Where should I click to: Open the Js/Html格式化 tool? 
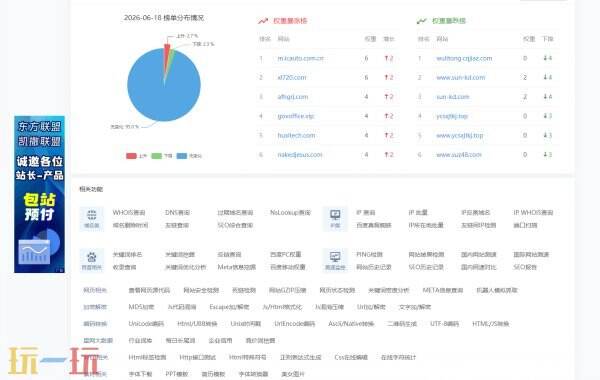pyautogui.click(x=282, y=307)
